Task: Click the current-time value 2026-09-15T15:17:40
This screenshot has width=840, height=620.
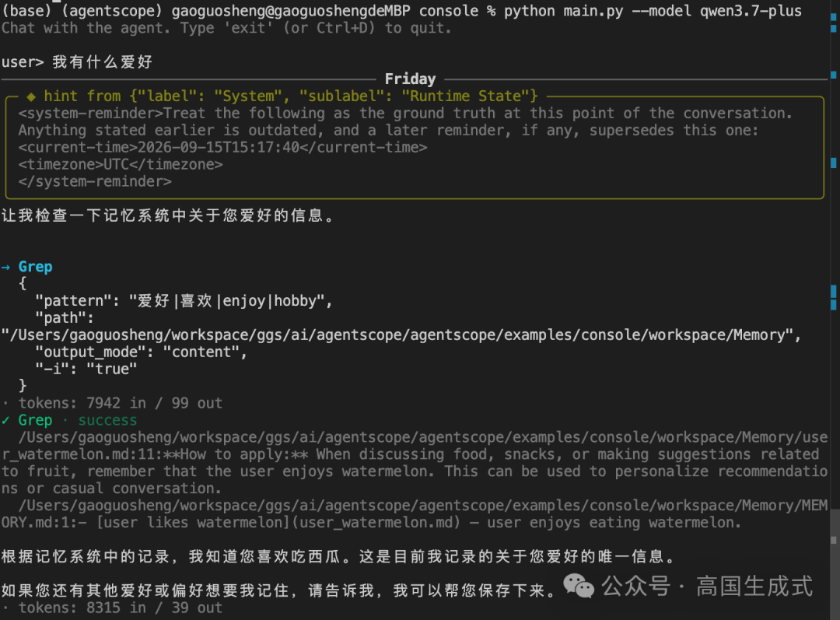Action: point(219,147)
